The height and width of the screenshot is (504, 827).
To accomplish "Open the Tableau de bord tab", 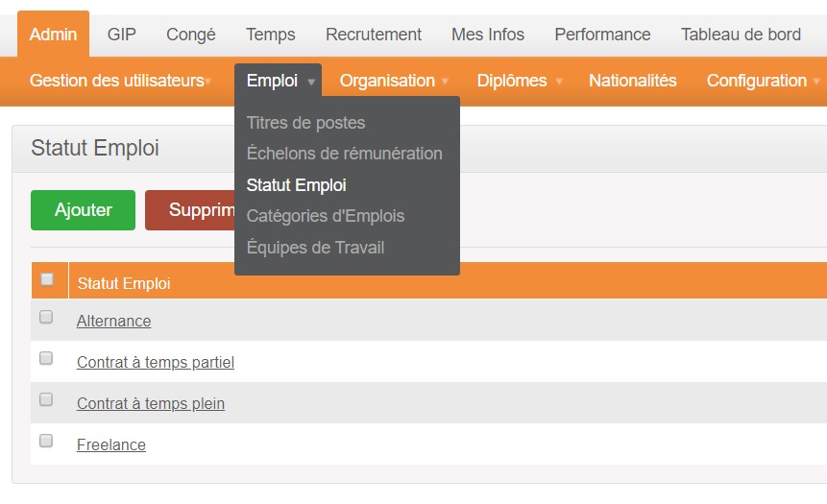I will 741,35.
